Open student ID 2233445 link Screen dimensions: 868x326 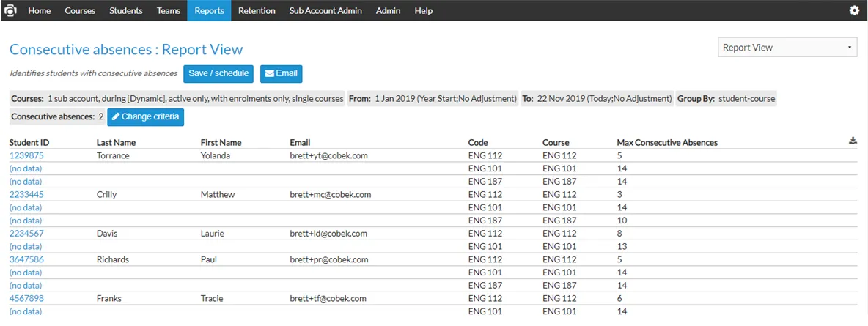pos(26,194)
